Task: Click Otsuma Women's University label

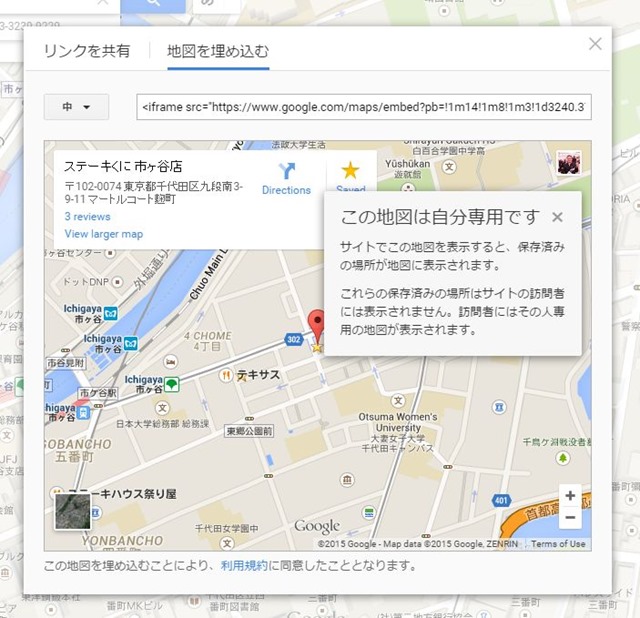Action: pyautogui.click(x=398, y=422)
